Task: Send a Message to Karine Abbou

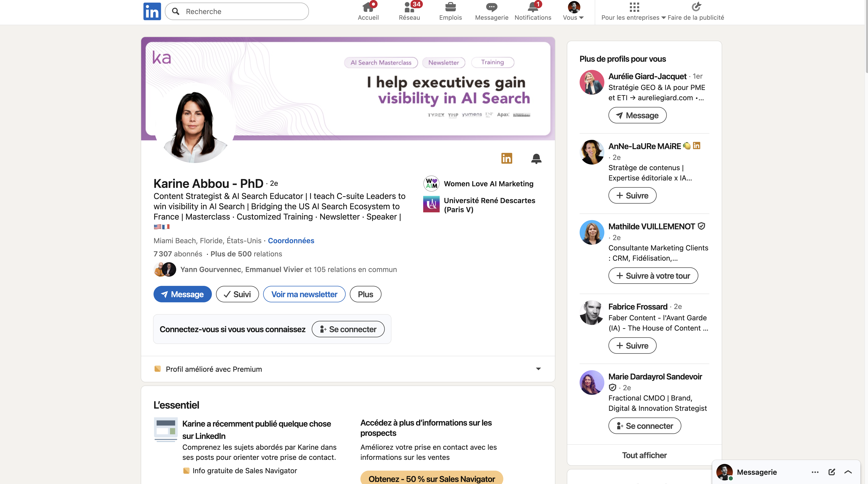Action: tap(182, 294)
